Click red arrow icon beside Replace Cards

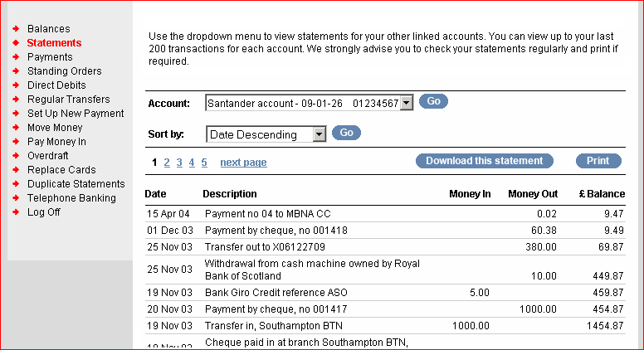pyautogui.click(x=16, y=170)
